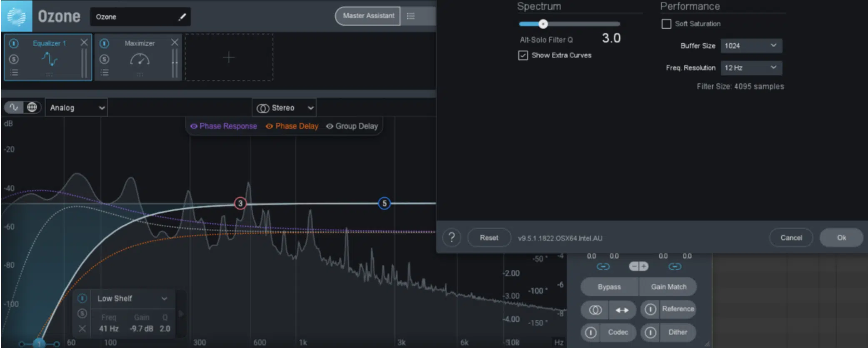Click the 41 Hz frequency value

109,329
